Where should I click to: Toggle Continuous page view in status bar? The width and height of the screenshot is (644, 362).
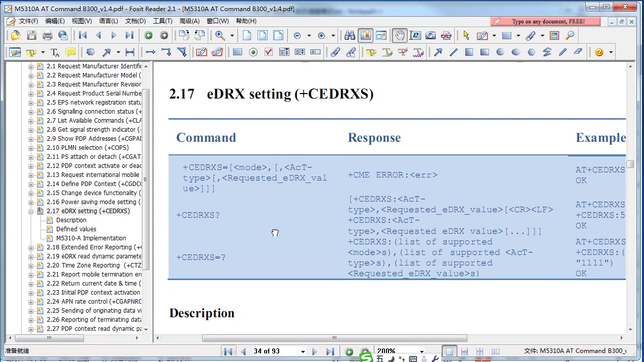tap(464, 351)
